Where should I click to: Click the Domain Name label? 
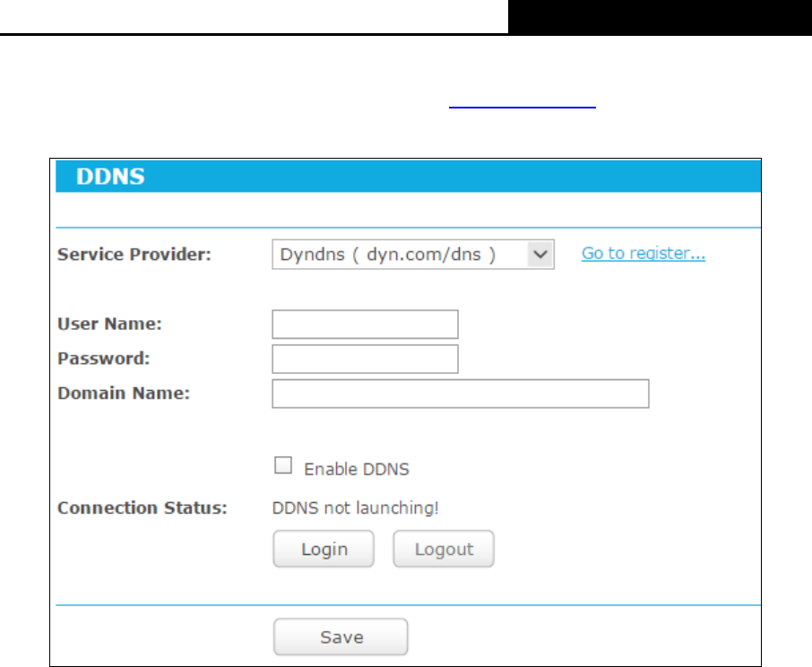[x=124, y=394]
